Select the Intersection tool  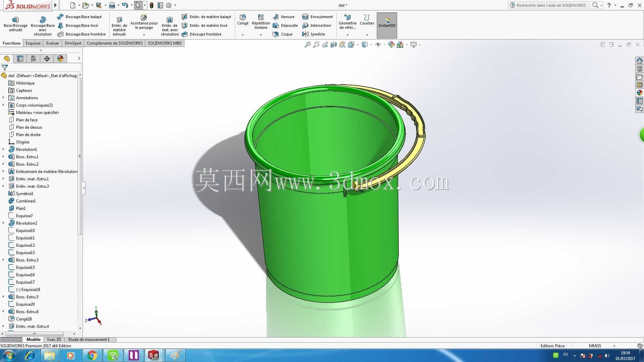317,25
